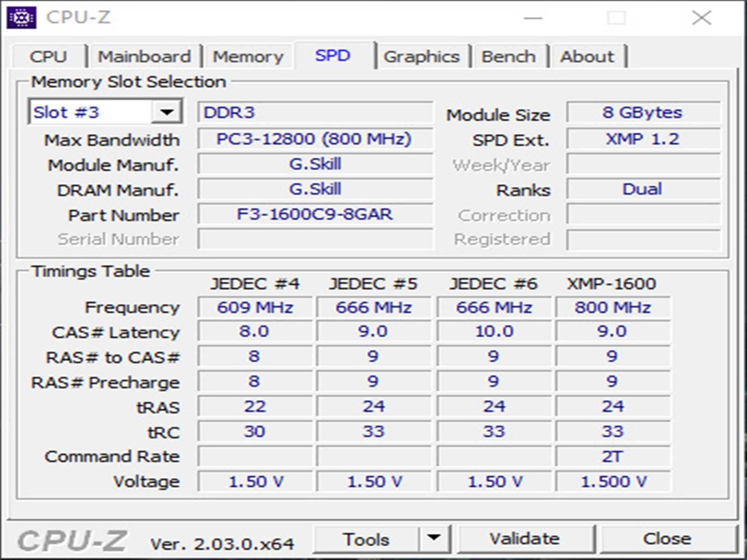Open the Mainboard tab
The width and height of the screenshot is (747, 560).
144,56
